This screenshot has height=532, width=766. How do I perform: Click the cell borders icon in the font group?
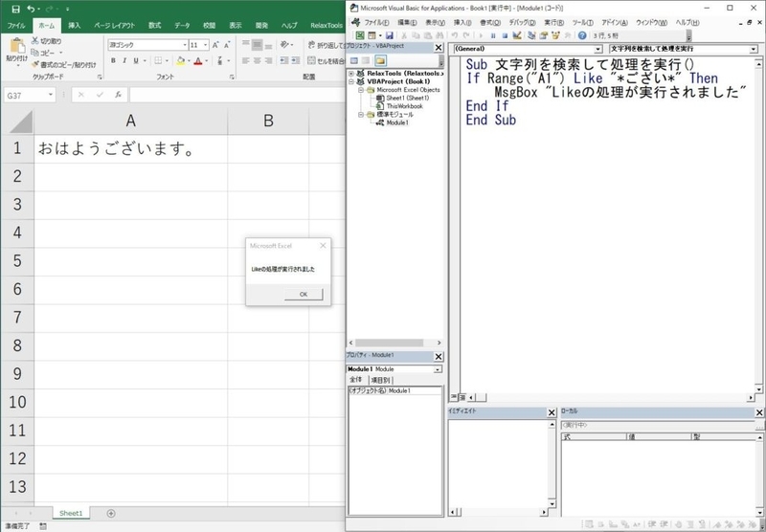point(158,60)
